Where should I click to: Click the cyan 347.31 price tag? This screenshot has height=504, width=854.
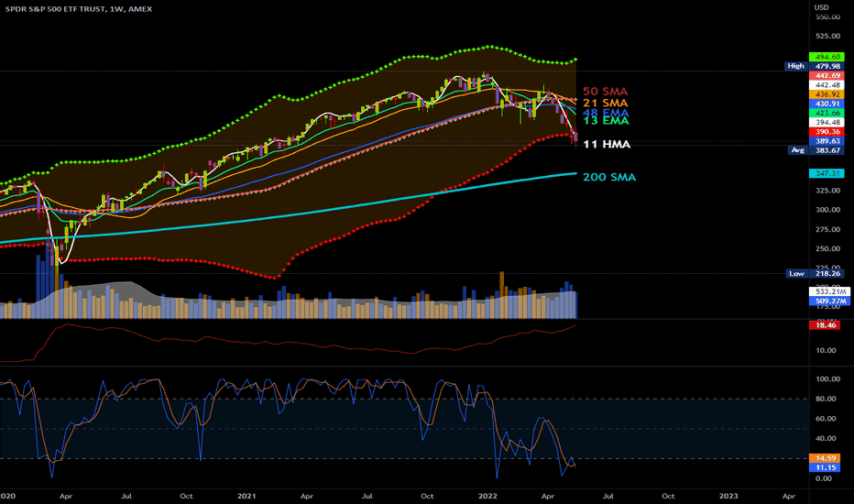pos(827,173)
